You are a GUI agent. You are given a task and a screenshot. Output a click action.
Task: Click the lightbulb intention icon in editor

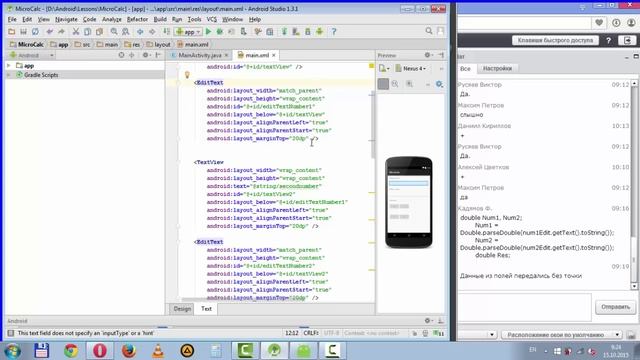pyautogui.click(x=187, y=75)
